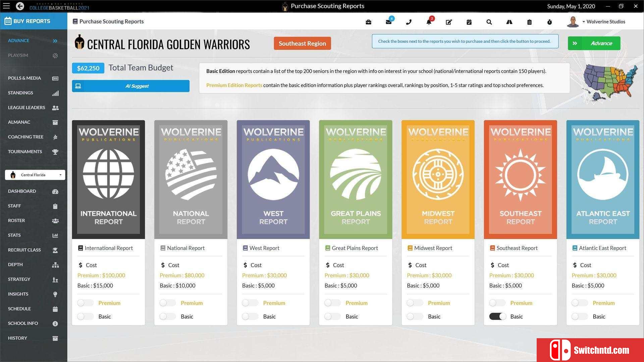The width and height of the screenshot is (644, 362).
Task: Open League Leaders
Action: [34, 108]
